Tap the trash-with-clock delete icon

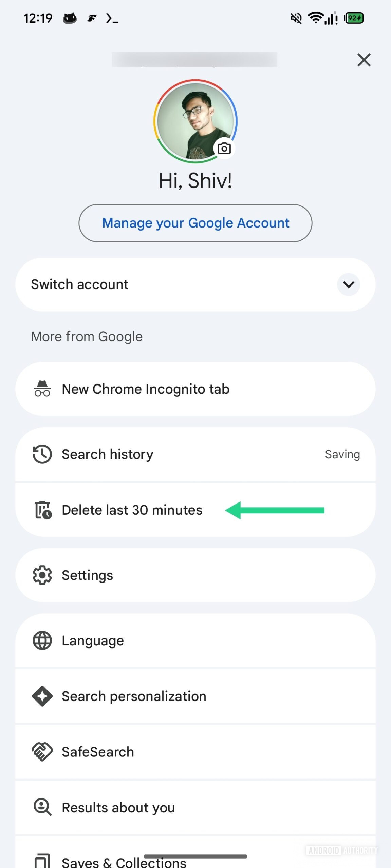coord(43,510)
